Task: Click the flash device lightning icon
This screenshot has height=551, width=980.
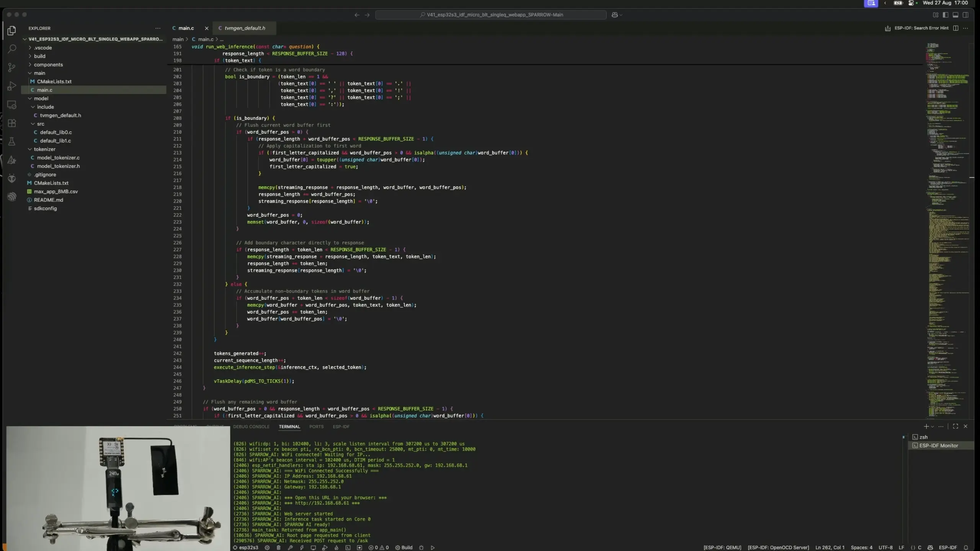Action: [x=302, y=548]
